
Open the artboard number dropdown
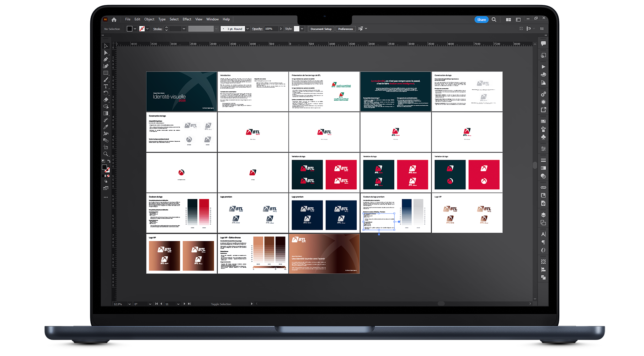(x=178, y=304)
